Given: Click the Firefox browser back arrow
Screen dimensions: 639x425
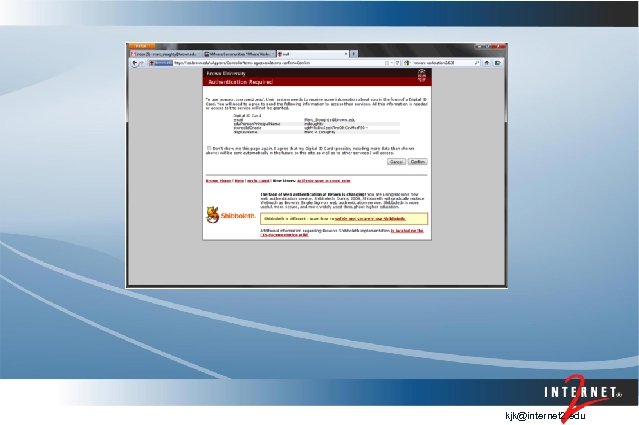Looking at the screenshot, I should (x=134, y=63).
